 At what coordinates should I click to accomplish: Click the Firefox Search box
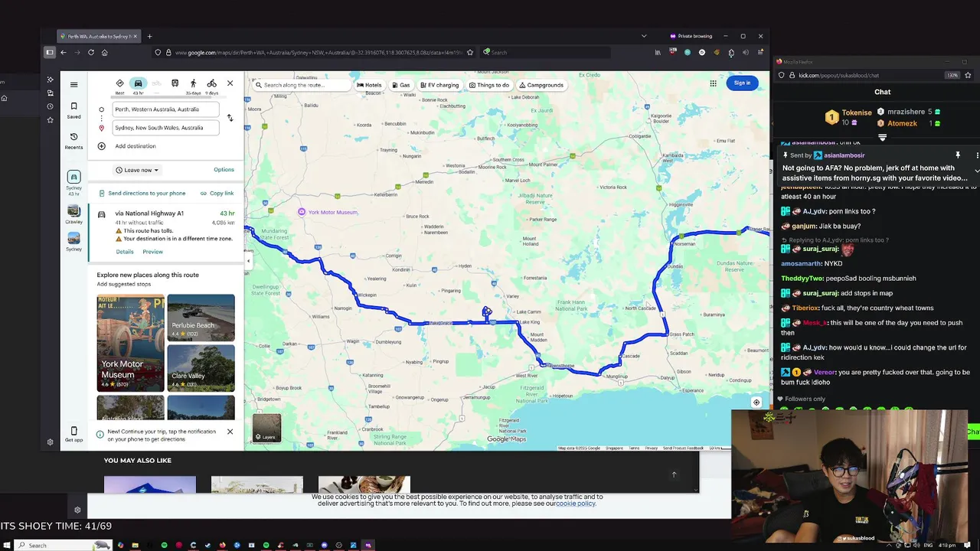click(545, 53)
